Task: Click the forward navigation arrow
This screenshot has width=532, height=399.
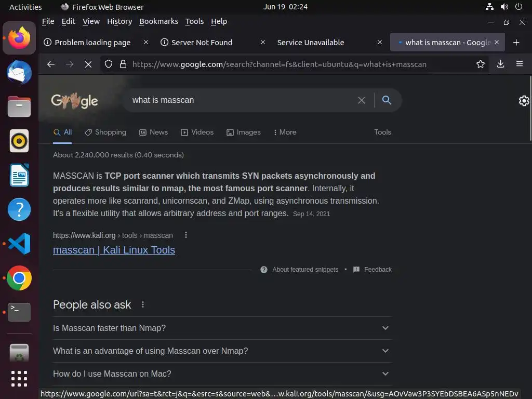Action: (x=70, y=64)
